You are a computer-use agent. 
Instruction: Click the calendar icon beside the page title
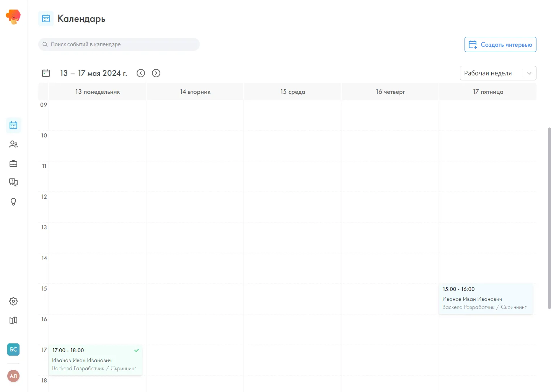[46, 18]
